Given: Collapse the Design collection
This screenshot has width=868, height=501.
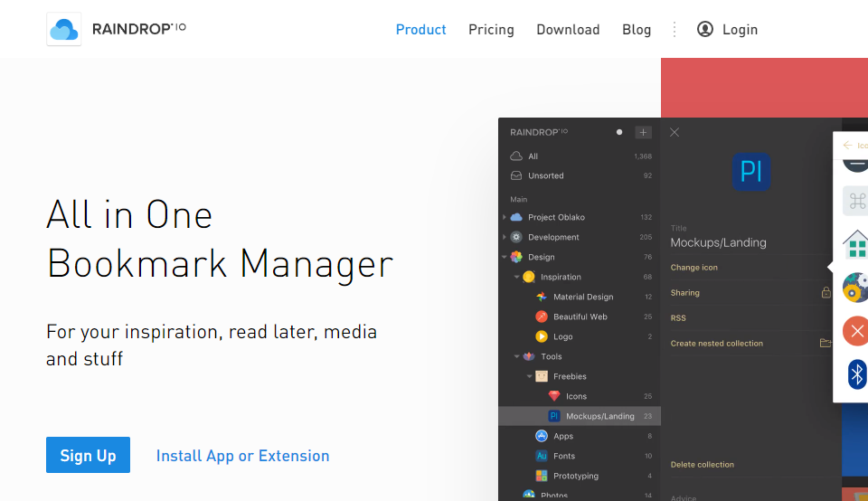Looking at the screenshot, I should pyautogui.click(x=505, y=257).
